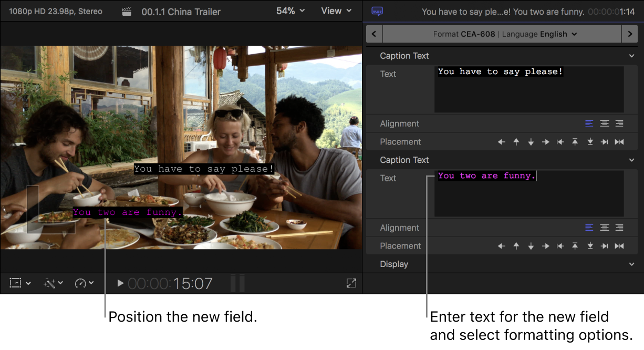
Task: Enable right alignment for the second caption
Action: click(619, 228)
